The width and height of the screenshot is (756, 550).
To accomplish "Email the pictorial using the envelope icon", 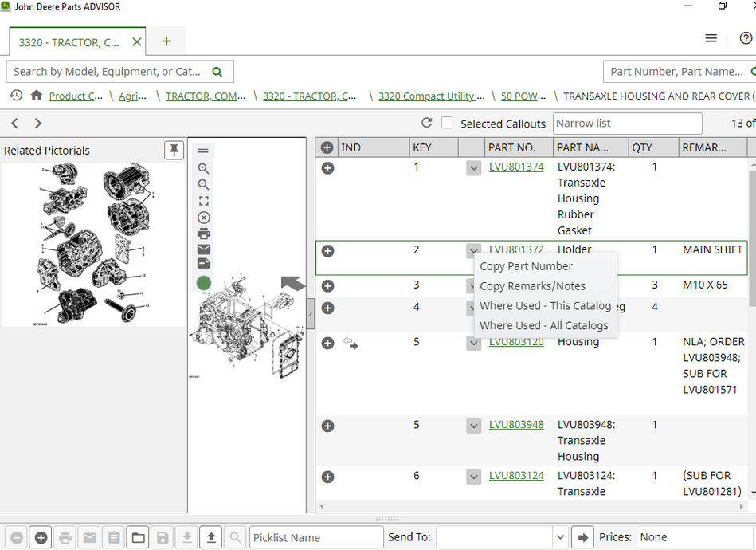I will point(204,249).
